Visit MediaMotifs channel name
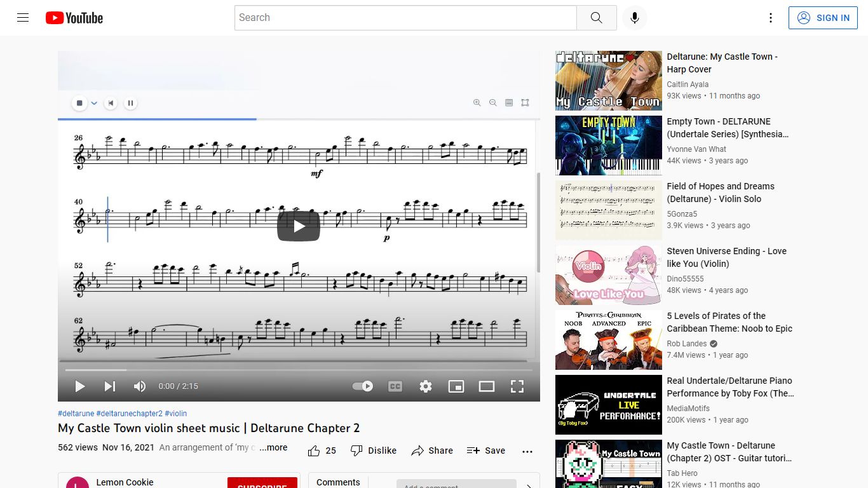The width and height of the screenshot is (868, 488). click(689, 409)
